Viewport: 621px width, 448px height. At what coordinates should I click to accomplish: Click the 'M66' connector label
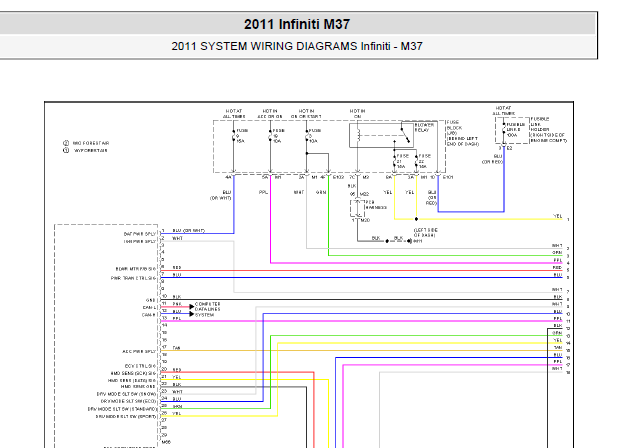coord(166,442)
